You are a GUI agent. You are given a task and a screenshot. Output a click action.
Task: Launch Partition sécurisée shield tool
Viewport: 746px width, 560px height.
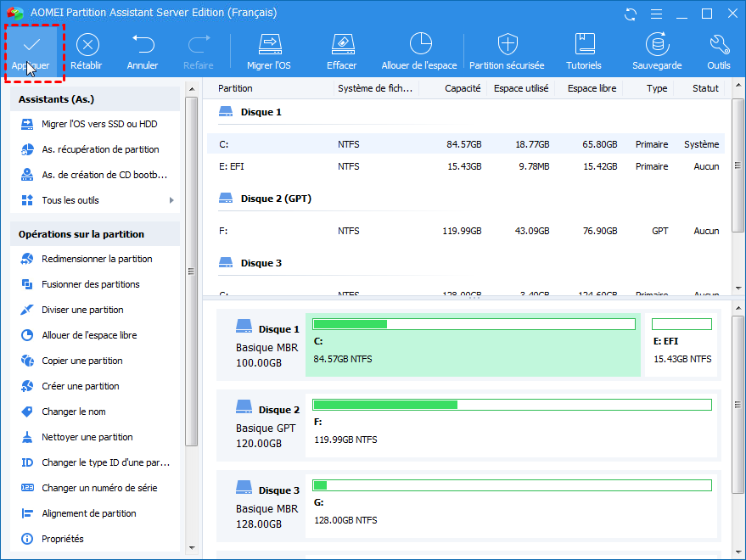click(x=508, y=51)
